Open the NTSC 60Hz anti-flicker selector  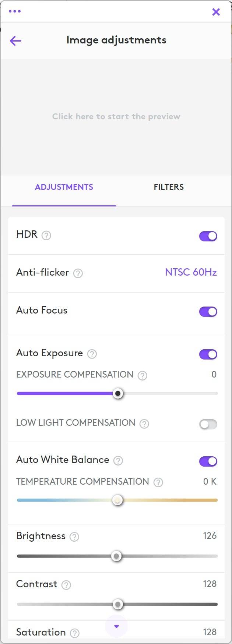(x=191, y=272)
